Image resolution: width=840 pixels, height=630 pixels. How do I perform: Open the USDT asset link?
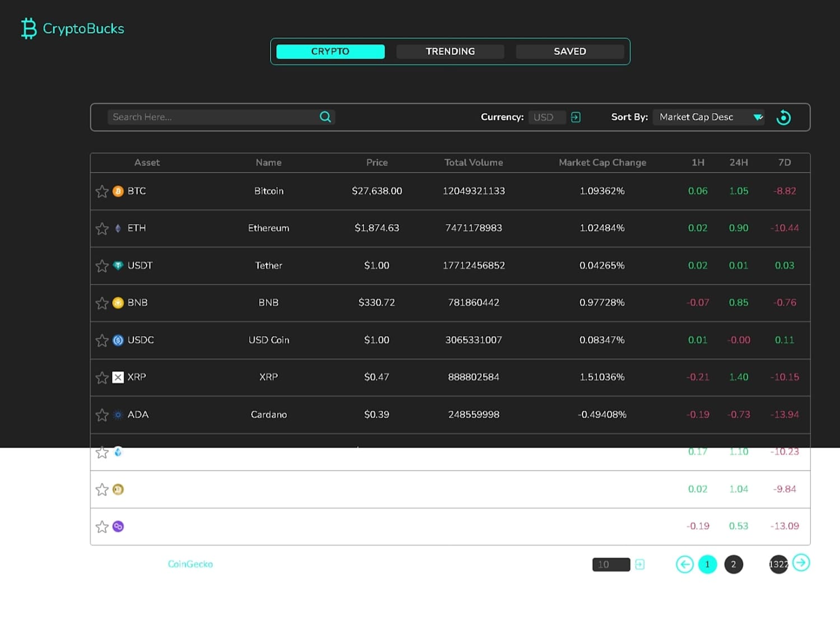pos(140,265)
